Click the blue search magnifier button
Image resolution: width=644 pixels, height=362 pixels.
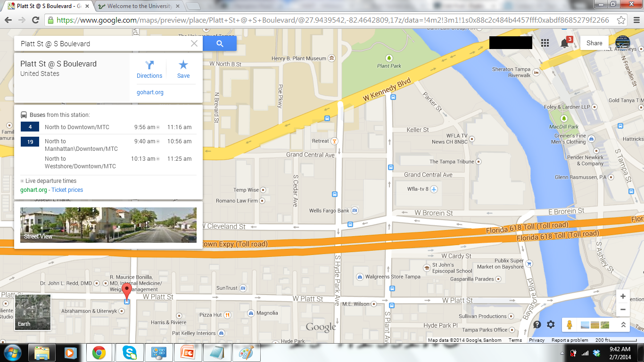(x=220, y=43)
